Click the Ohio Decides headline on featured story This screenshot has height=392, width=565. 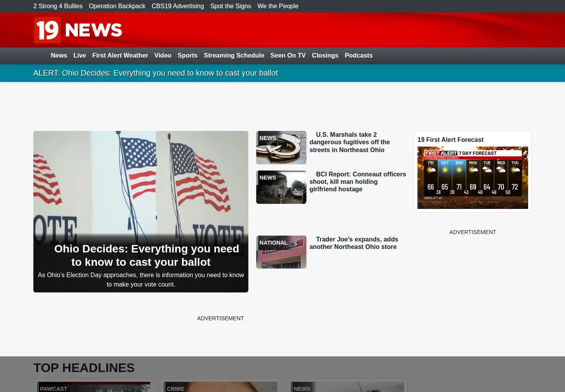(146, 256)
